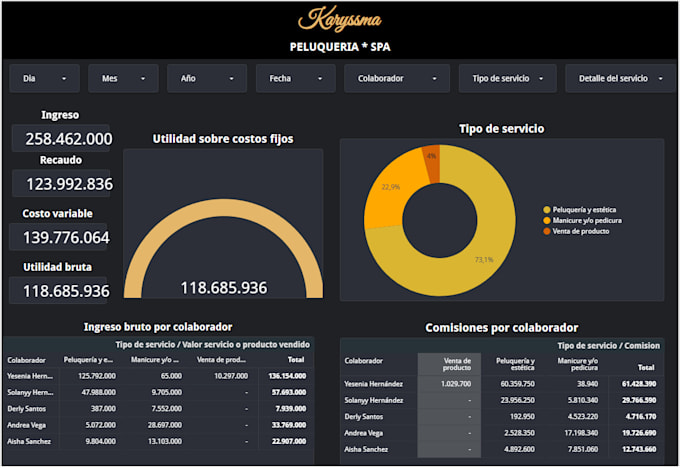Select Solanyy Hernández in Comisiones table

click(374, 401)
